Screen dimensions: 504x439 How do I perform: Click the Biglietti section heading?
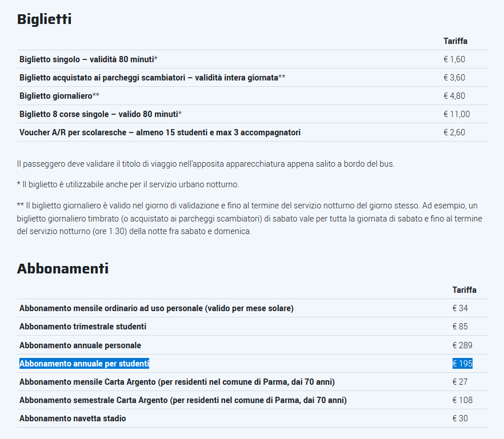44,19
